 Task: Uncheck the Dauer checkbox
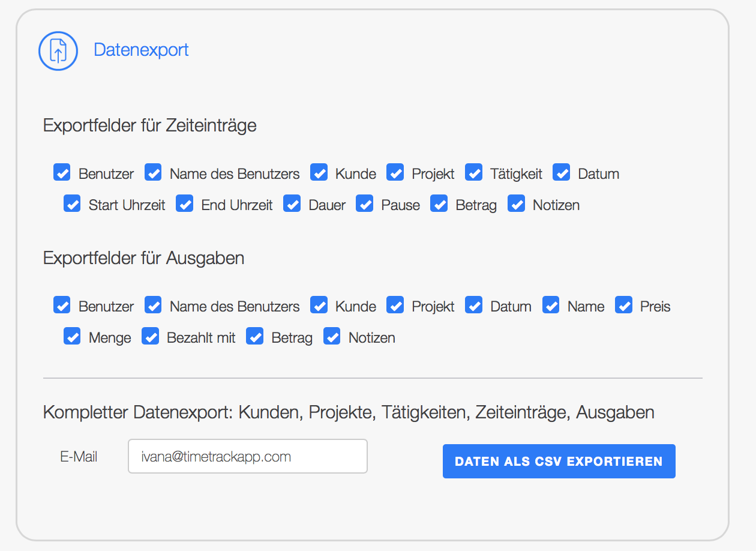click(x=292, y=203)
